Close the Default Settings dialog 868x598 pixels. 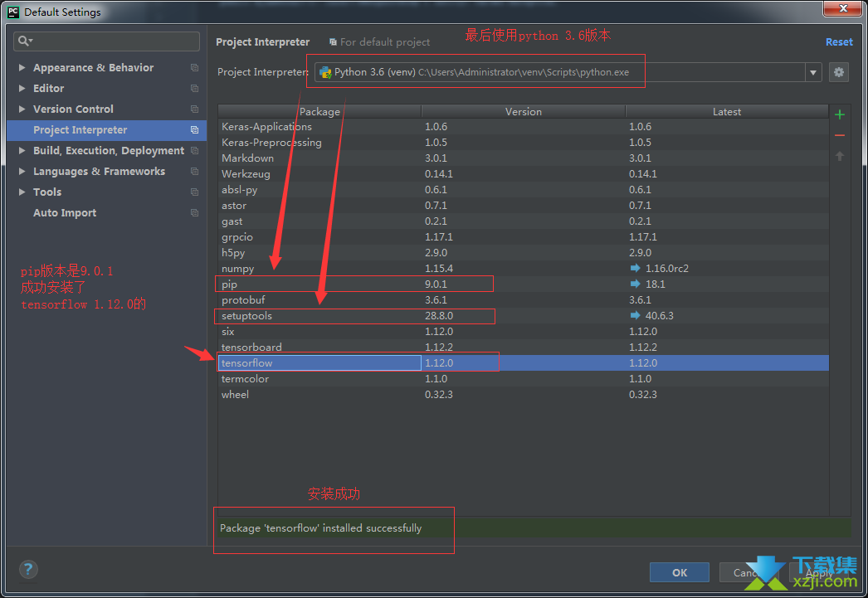point(842,8)
